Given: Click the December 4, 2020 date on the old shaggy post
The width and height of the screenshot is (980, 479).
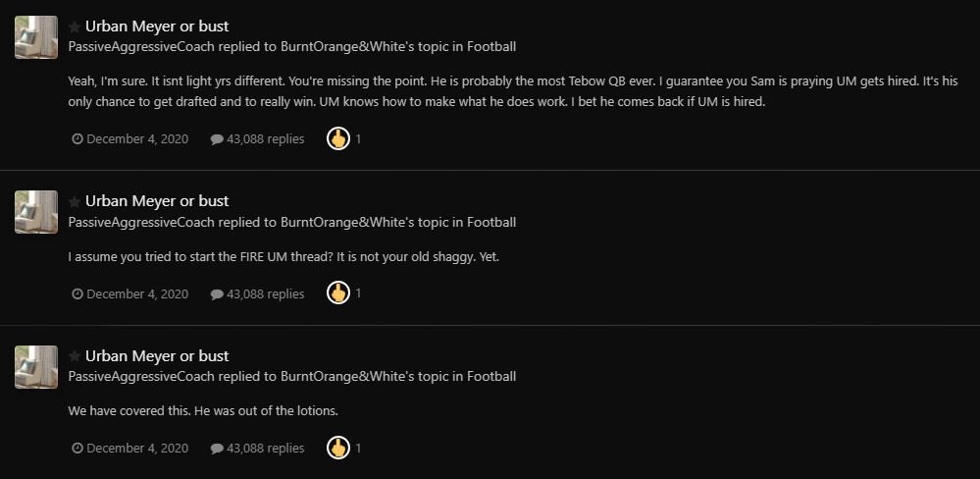Looking at the screenshot, I should (136, 293).
